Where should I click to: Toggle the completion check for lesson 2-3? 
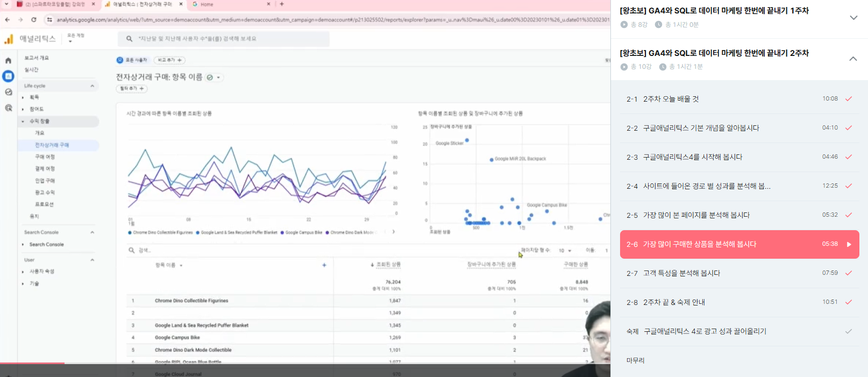tap(849, 157)
